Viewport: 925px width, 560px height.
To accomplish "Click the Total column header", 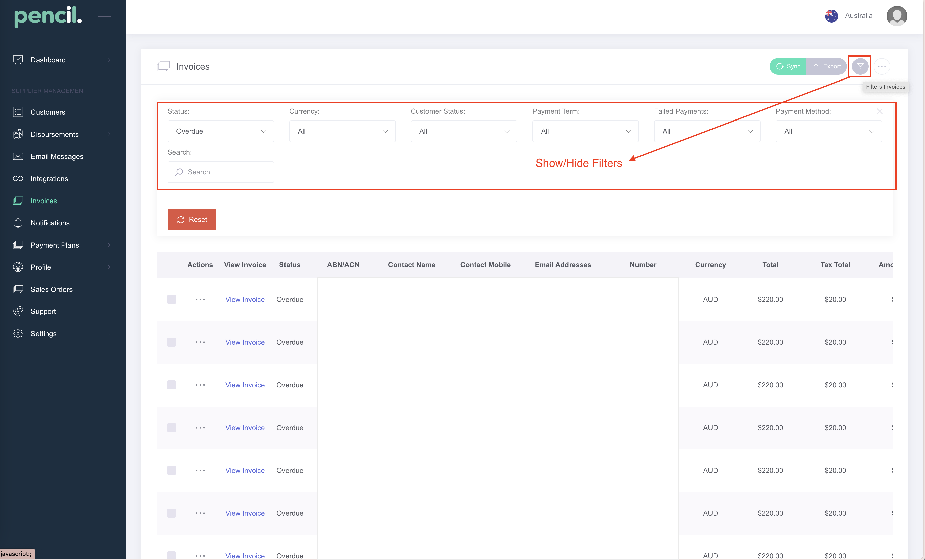I will pos(770,265).
